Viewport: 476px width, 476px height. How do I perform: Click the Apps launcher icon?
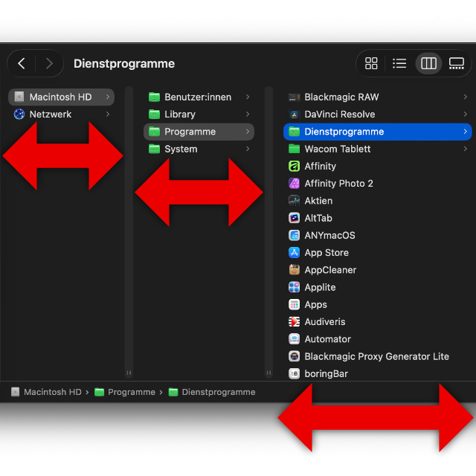295,304
